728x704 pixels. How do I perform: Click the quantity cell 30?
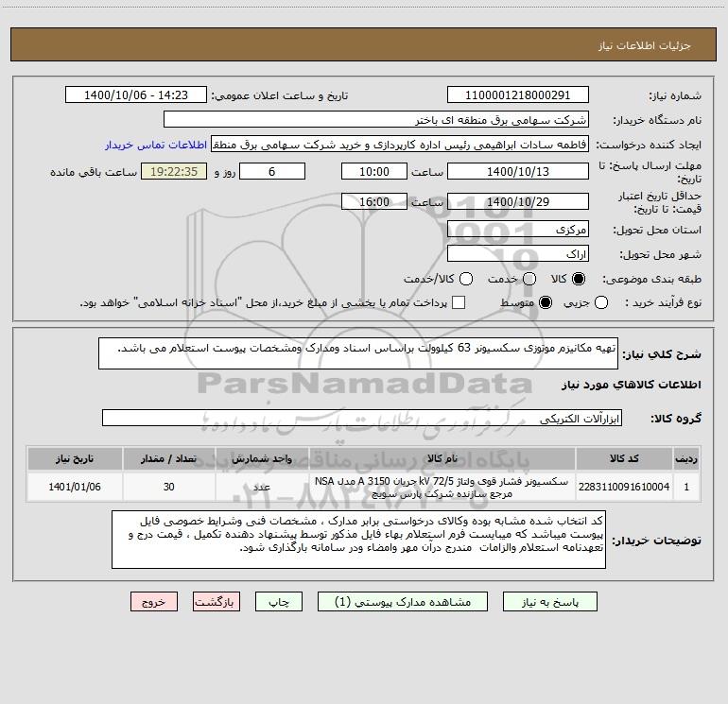click(x=169, y=487)
